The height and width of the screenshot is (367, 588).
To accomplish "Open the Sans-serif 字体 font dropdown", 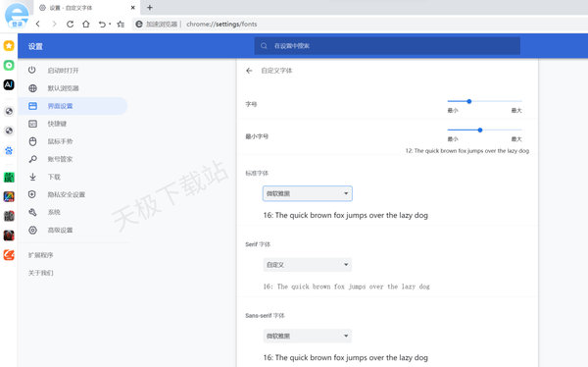I will pyautogui.click(x=307, y=336).
